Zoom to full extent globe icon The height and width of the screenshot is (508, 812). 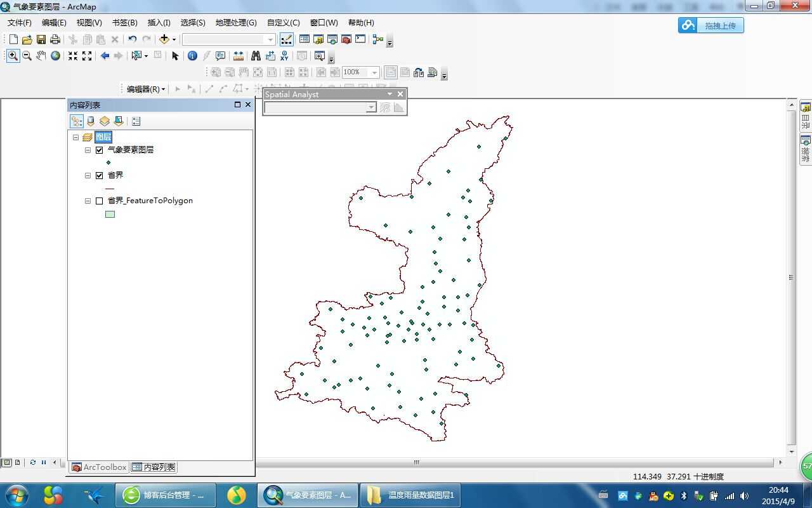56,56
